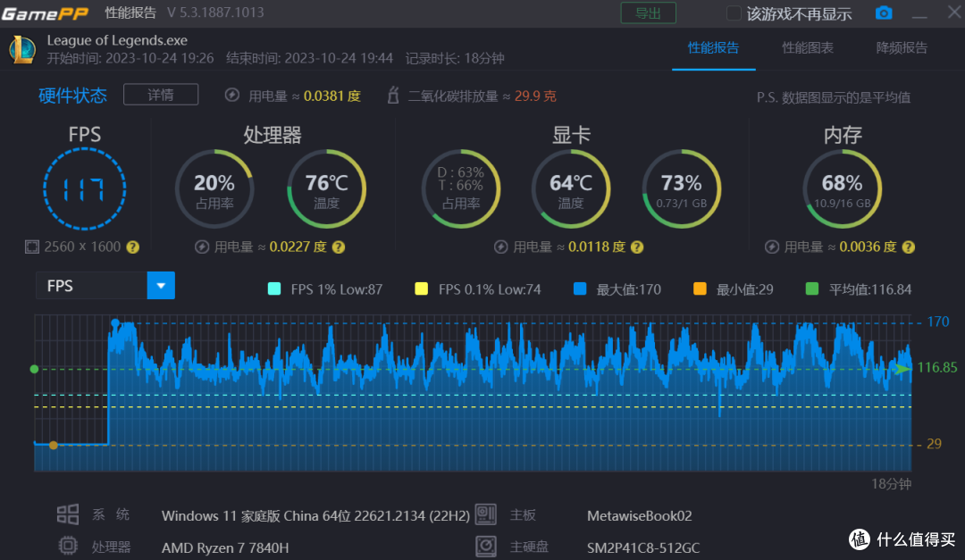This screenshot has width=965, height=560.
Task: Click the camera screenshot icon
Action: tap(884, 13)
